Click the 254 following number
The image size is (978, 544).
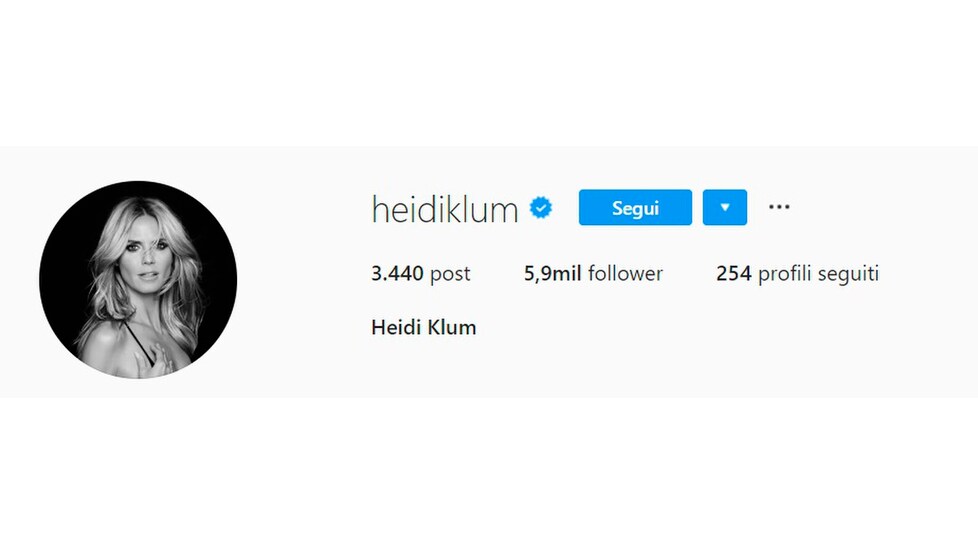(734, 273)
